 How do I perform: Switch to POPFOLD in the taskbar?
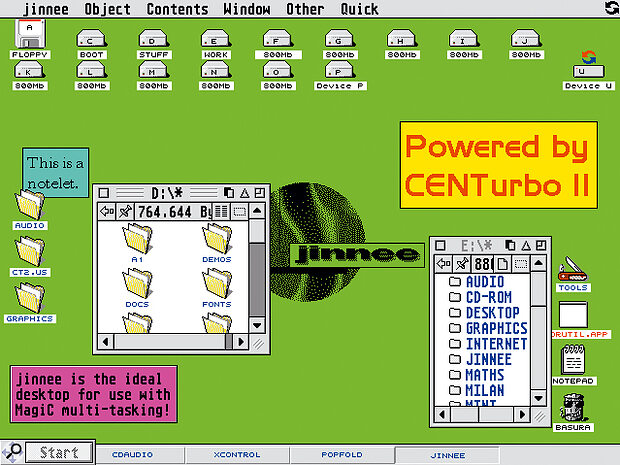[342, 455]
